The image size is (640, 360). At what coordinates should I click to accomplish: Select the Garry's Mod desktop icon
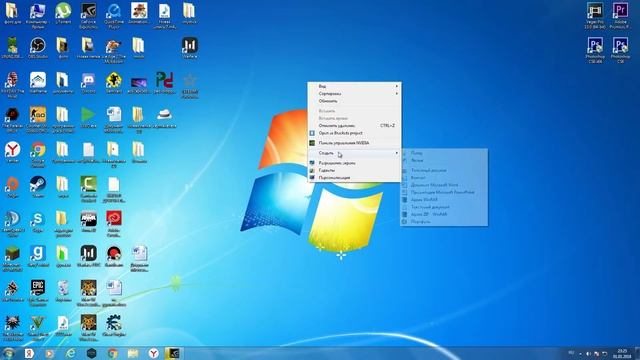click(x=38, y=255)
